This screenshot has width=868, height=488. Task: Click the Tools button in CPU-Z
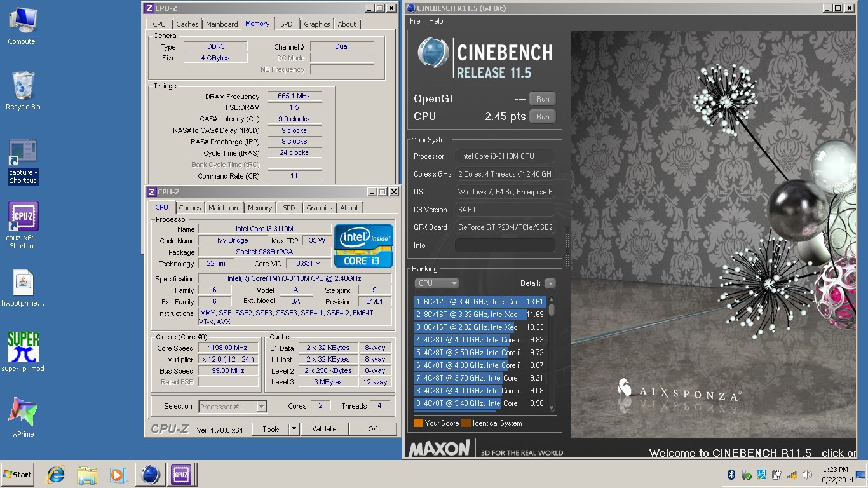coord(271,429)
